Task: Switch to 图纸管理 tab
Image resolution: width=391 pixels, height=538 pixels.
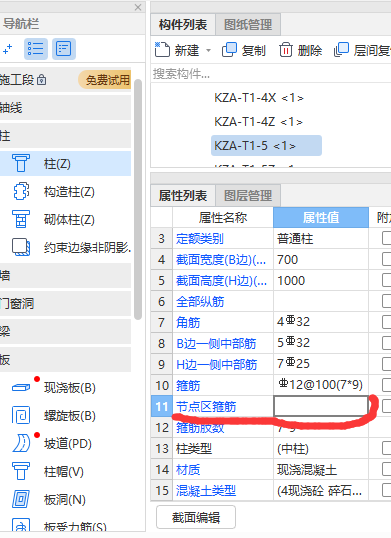Action: tap(248, 25)
